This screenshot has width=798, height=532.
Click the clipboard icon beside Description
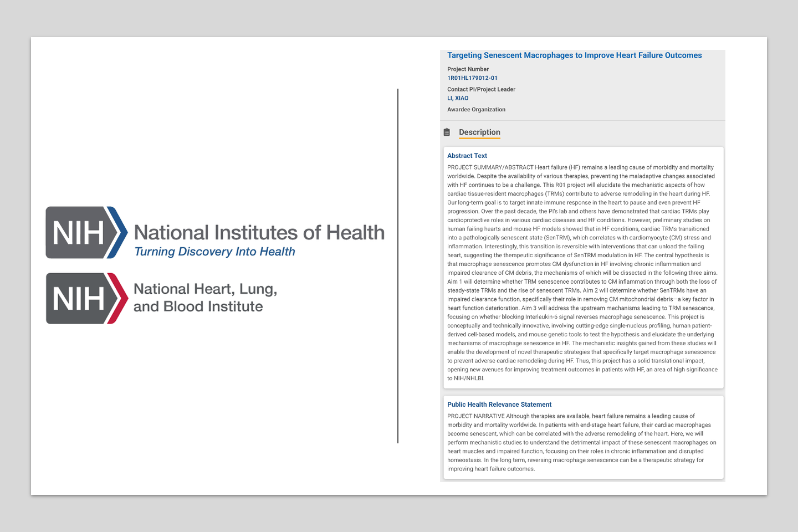tap(447, 132)
